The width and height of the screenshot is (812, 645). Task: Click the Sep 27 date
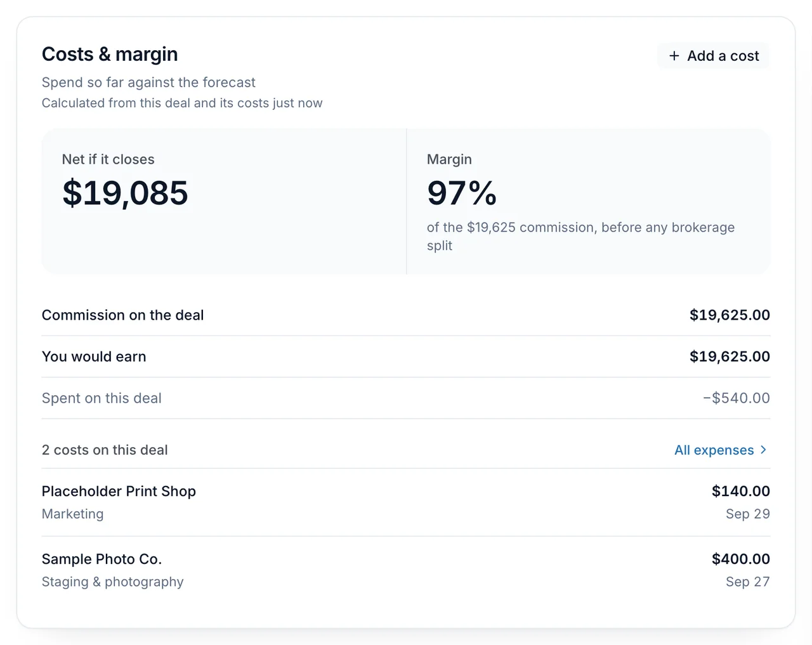[747, 582]
